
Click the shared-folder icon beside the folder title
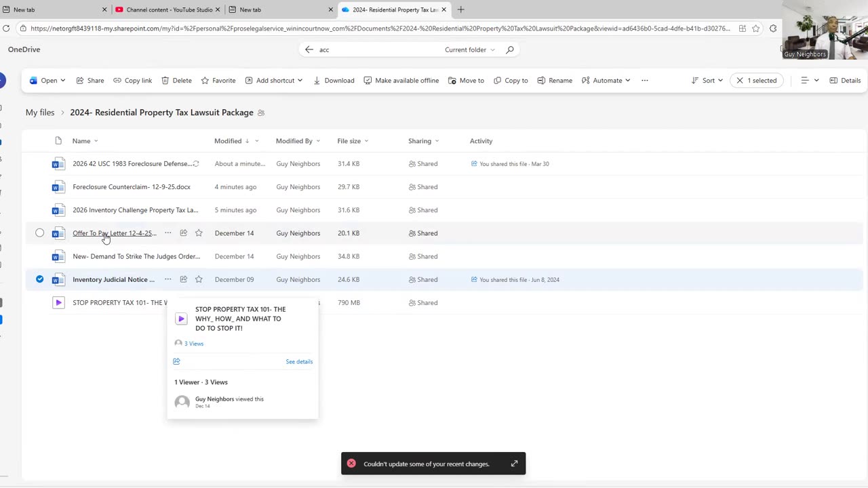tap(261, 113)
